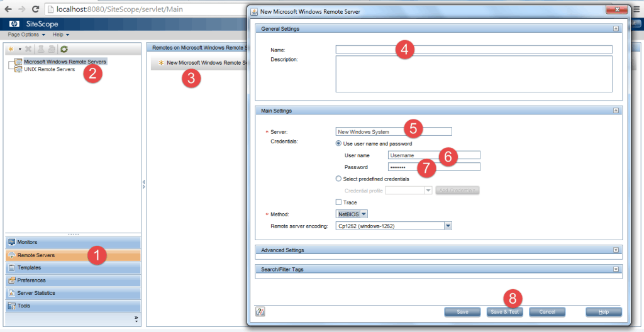Click the localhost:8080 address bar

[146, 9]
